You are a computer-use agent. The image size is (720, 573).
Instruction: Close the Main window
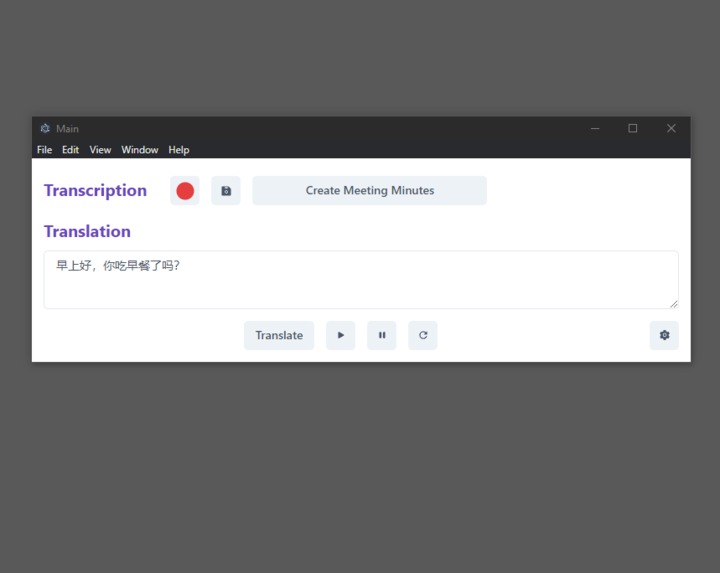coord(671,129)
